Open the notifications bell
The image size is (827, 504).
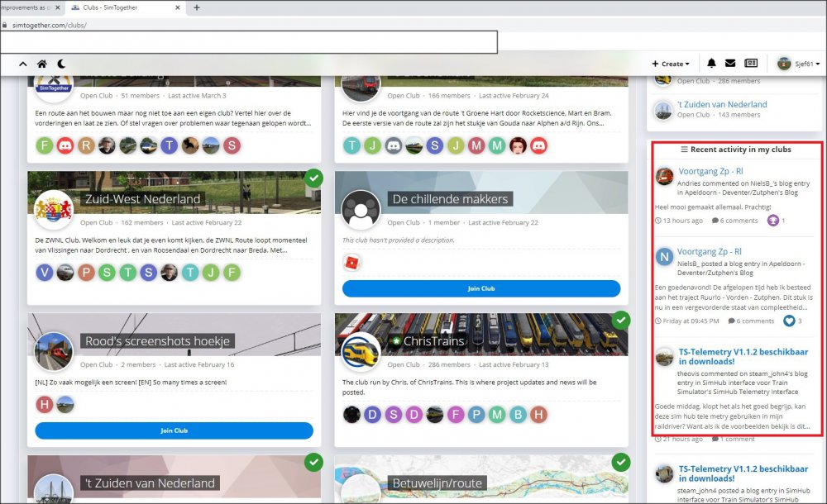[x=711, y=64]
